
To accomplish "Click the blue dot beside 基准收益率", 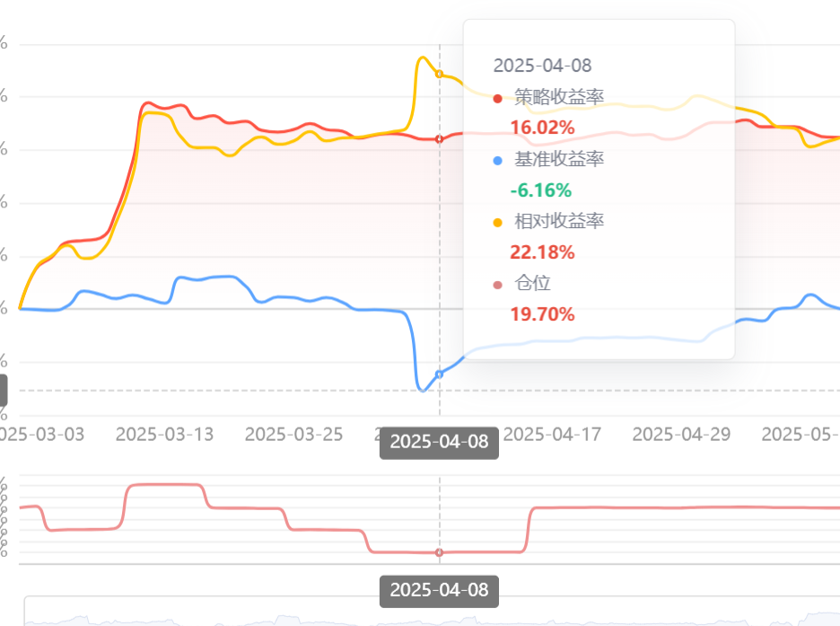I will point(498,161).
